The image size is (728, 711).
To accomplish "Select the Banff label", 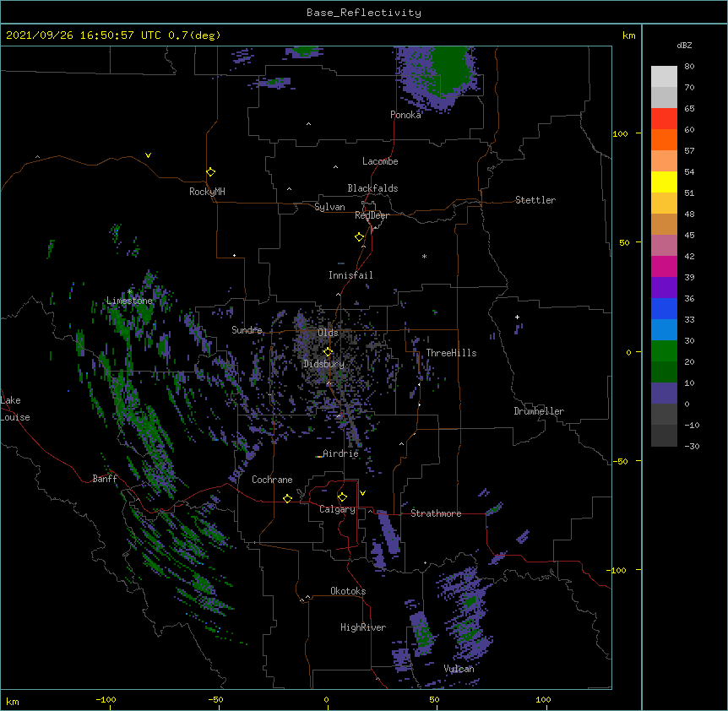I will point(105,479).
